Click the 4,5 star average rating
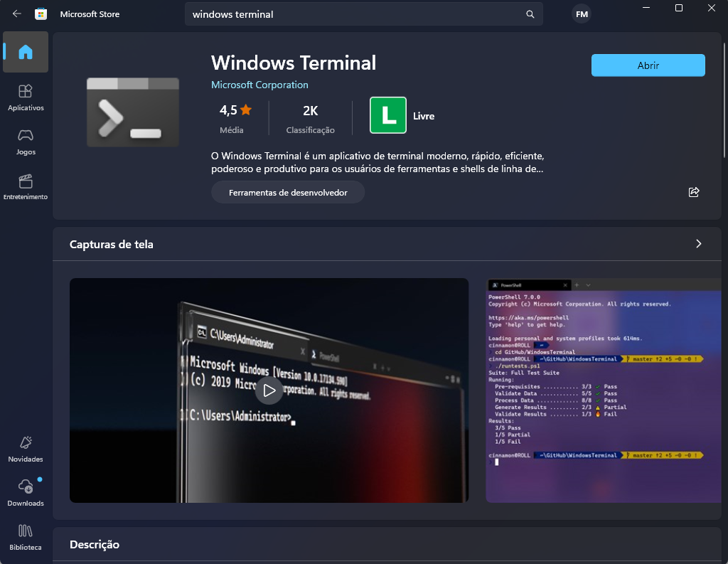This screenshot has width=728, height=564. click(235, 110)
